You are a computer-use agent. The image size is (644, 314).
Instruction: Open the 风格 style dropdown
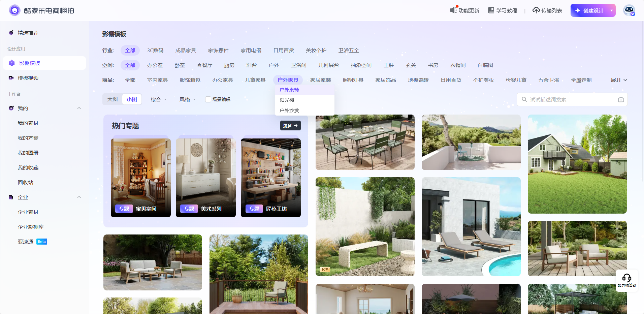(187, 99)
